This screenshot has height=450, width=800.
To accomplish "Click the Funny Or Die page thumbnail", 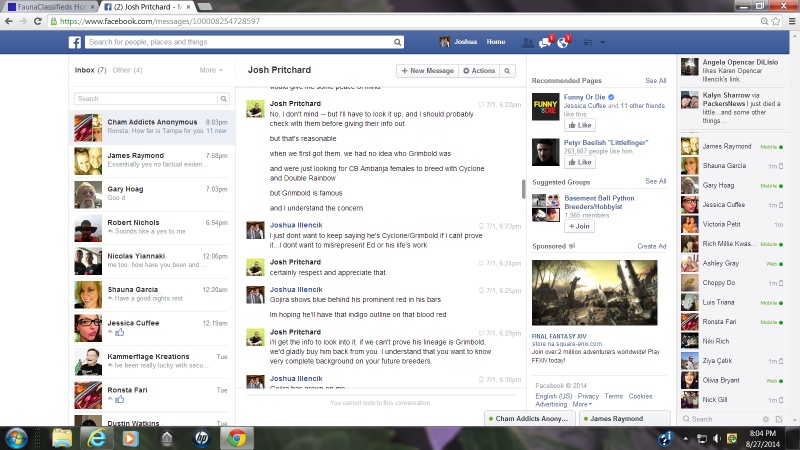I will 545,107.
